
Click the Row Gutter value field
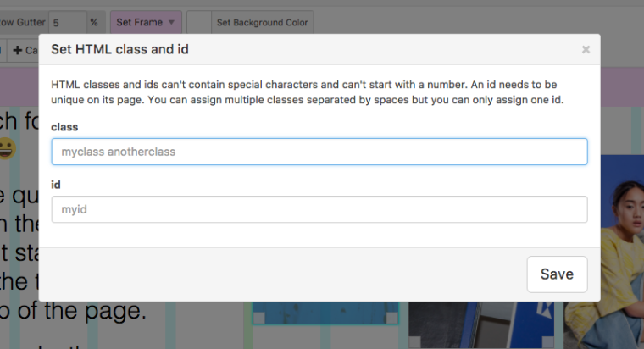click(x=66, y=22)
